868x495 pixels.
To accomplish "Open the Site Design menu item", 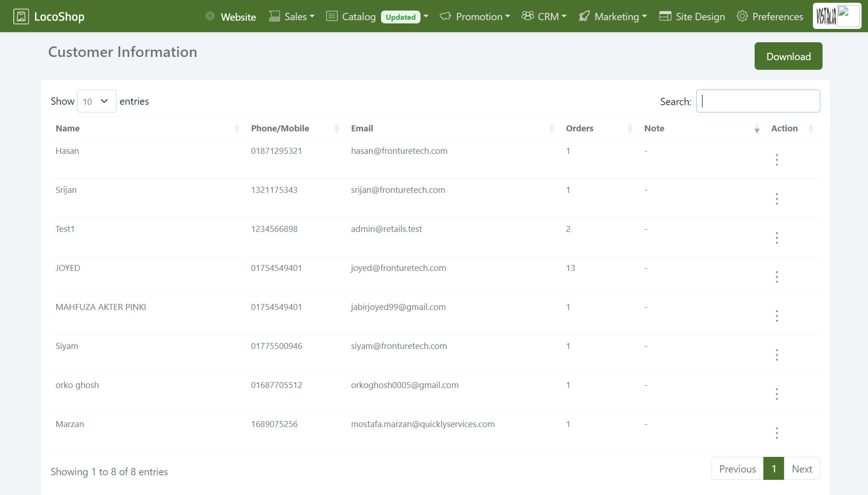I will tap(692, 17).
